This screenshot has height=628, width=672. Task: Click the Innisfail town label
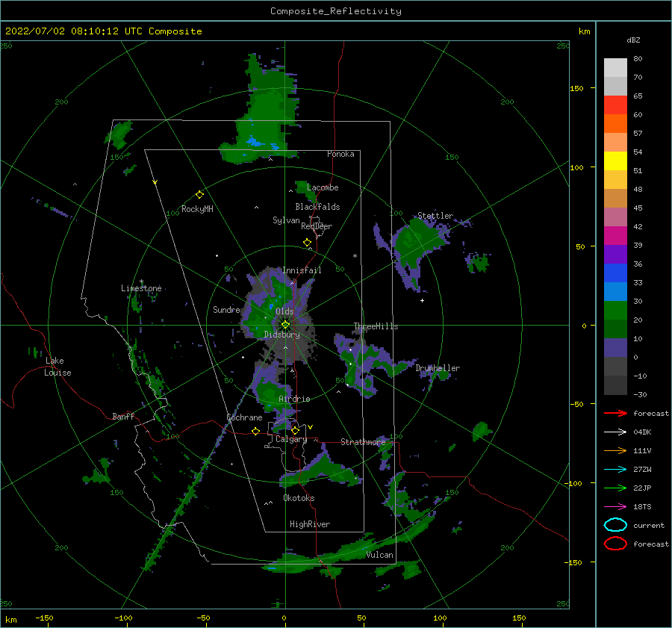302,270
